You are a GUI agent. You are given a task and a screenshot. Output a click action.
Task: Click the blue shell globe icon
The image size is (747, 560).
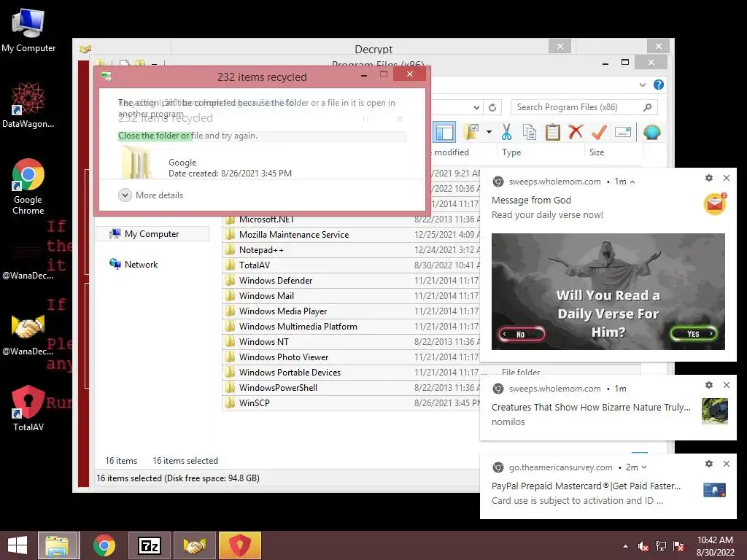click(x=651, y=132)
